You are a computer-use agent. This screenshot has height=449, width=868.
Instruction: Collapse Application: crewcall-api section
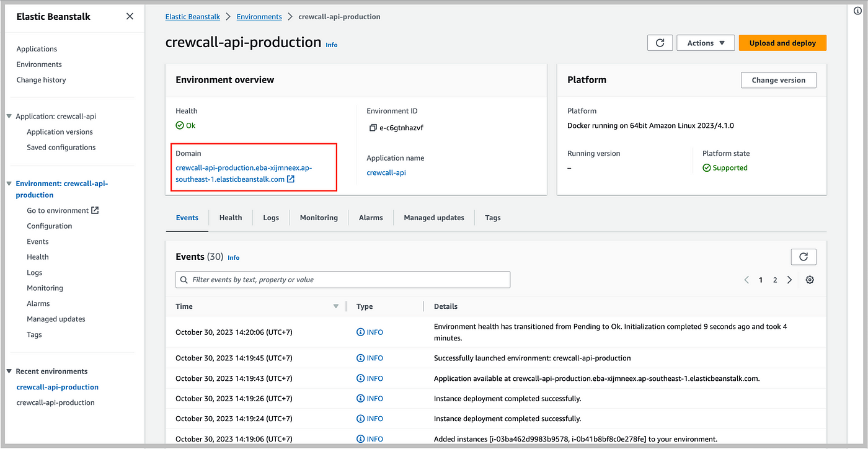(x=9, y=116)
